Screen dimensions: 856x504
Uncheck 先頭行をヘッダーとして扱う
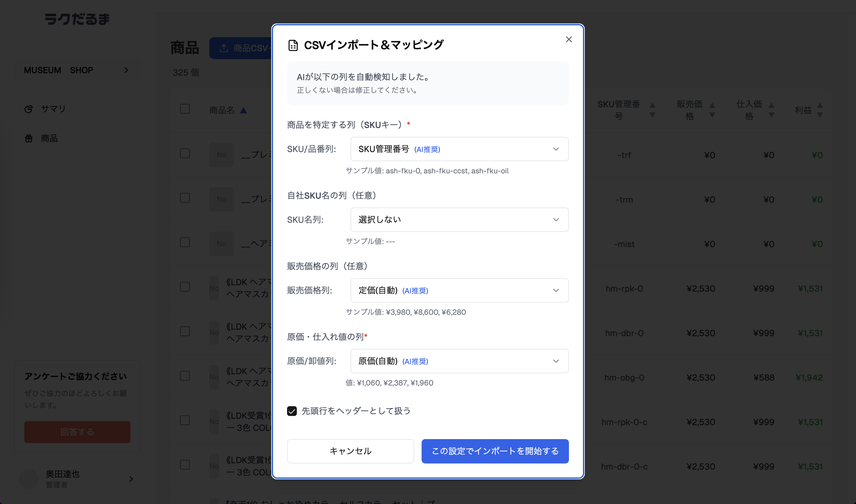pyautogui.click(x=292, y=411)
